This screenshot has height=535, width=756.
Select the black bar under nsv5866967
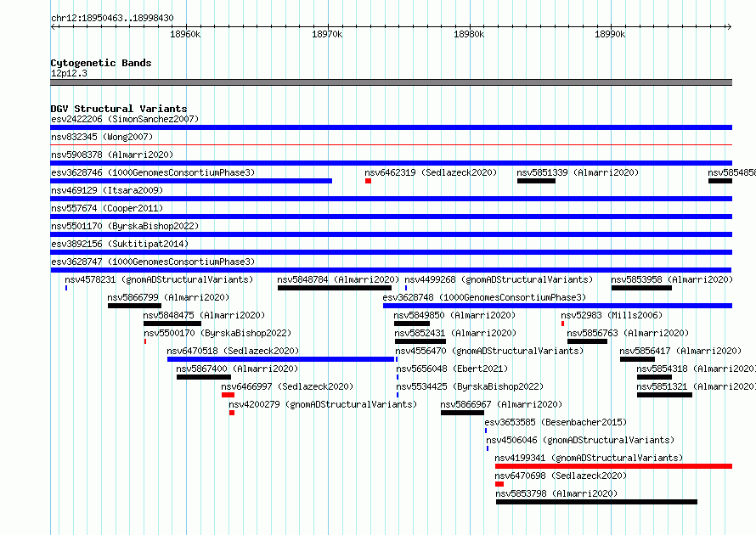tap(462, 413)
